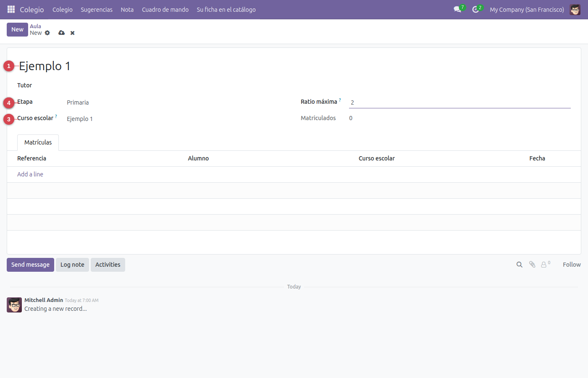Click Mitchell Admin avatar in chatter
This screenshot has height=378, width=588.
(x=14, y=305)
